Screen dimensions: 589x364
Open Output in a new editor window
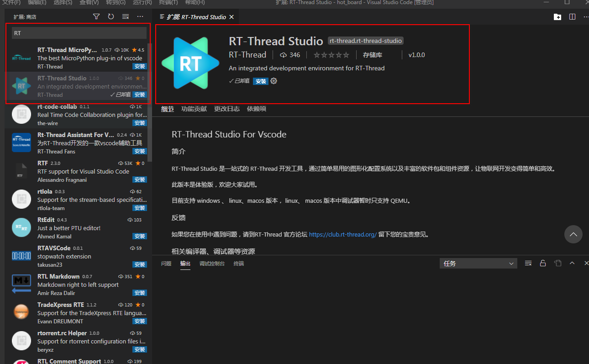pyautogui.click(x=557, y=264)
